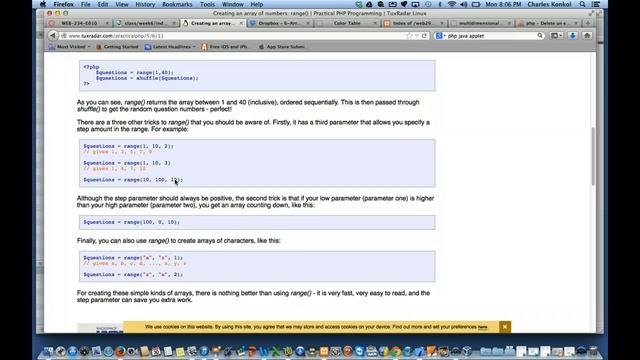Switch to the WEB-234-E010 tab
The height and width of the screenshot is (360, 640).
[79, 23]
